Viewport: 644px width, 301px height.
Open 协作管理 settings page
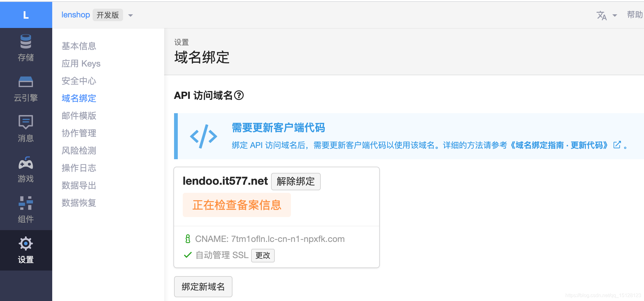[x=79, y=133]
